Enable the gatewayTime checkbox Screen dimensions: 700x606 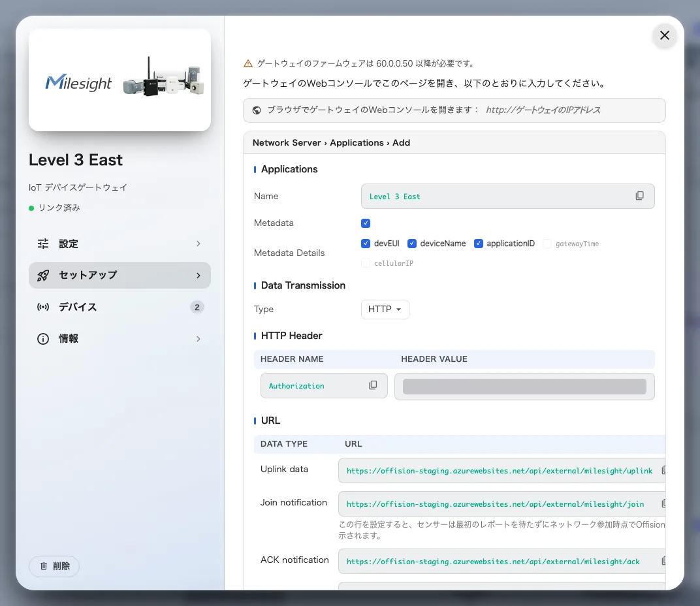pos(547,244)
